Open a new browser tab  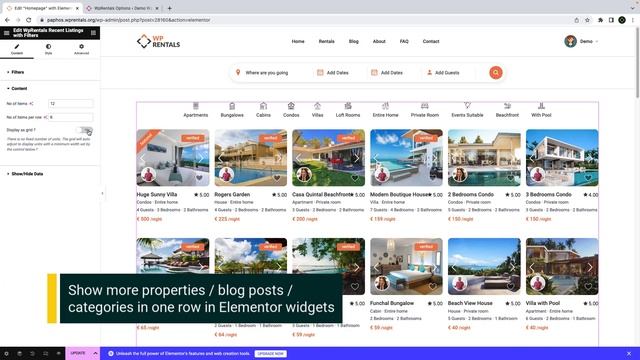click(x=169, y=8)
